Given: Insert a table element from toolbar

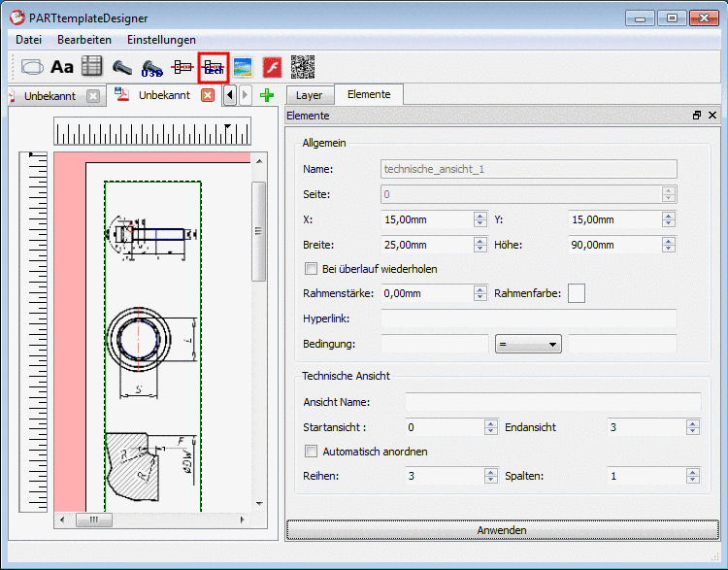Looking at the screenshot, I should [92, 67].
